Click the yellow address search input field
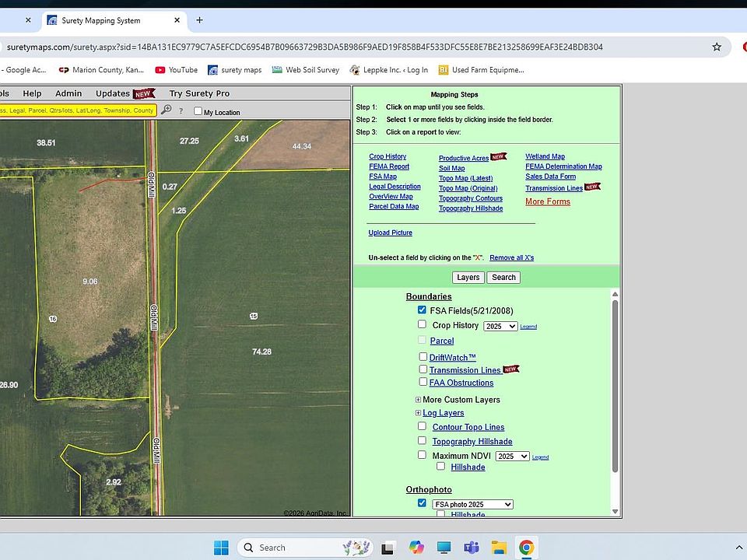The image size is (747, 560). click(x=78, y=110)
